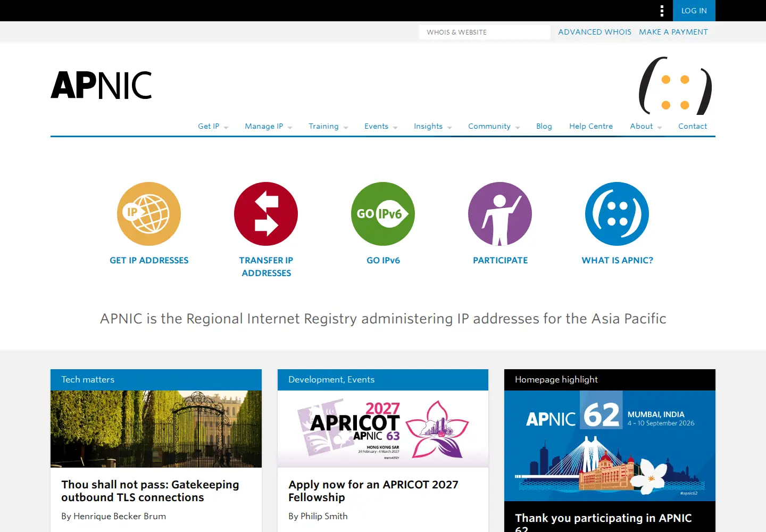Click the LOG IN button
The height and width of the screenshot is (532, 766).
694,11
